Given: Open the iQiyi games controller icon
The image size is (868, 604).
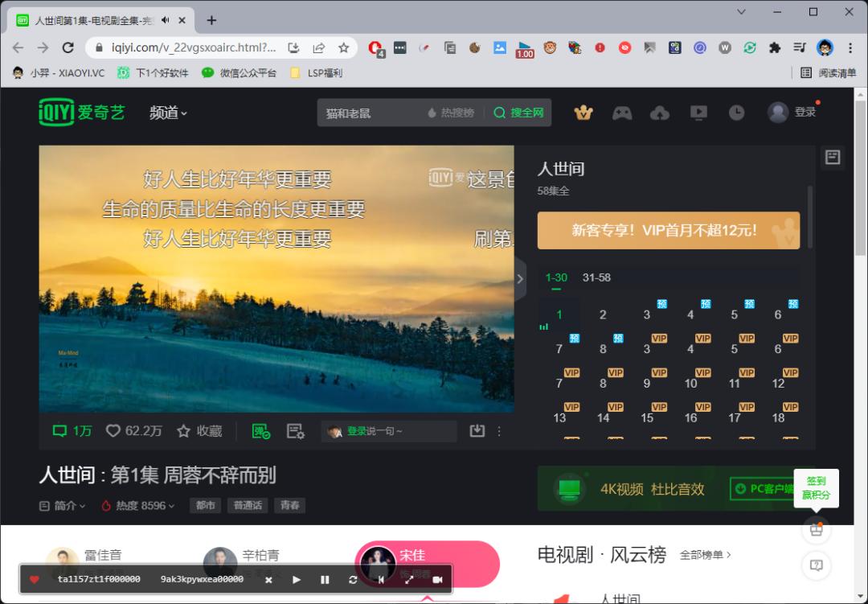Looking at the screenshot, I should pos(622,113).
